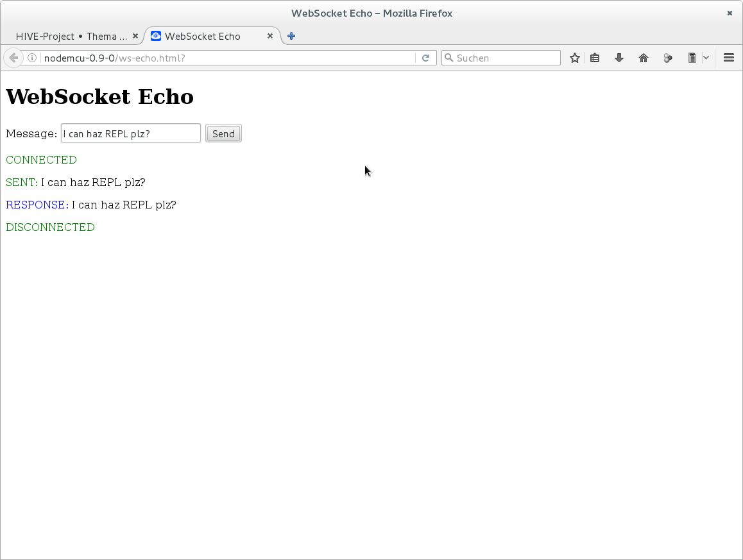This screenshot has height=560, width=743.
Task: Click the clipboard extension toolbar icon
Action: [x=692, y=58]
